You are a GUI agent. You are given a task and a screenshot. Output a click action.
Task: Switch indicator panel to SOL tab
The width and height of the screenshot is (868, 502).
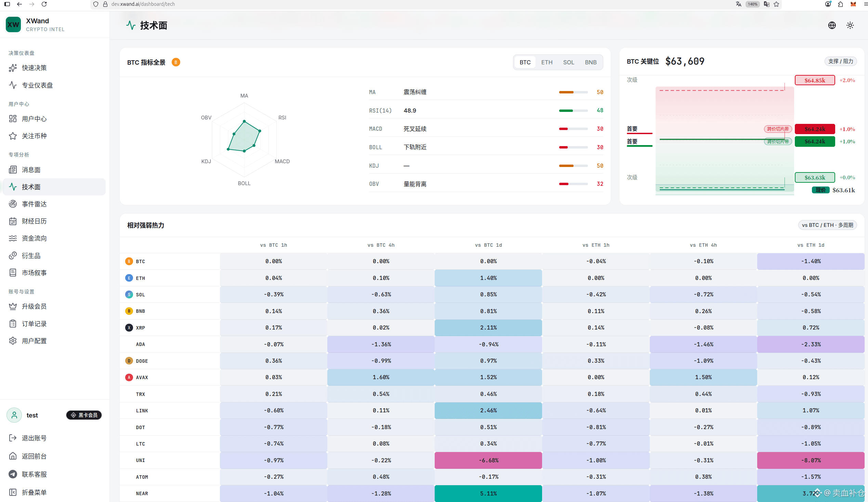[x=568, y=62]
